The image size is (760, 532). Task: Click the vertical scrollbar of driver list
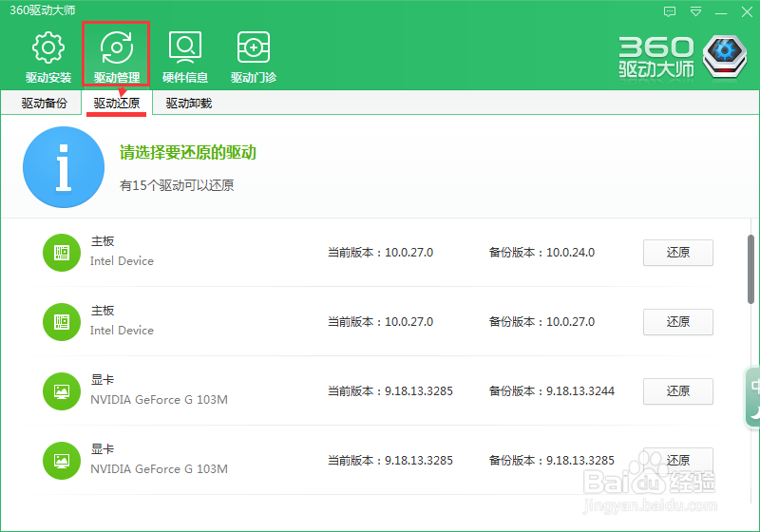[x=750, y=270]
